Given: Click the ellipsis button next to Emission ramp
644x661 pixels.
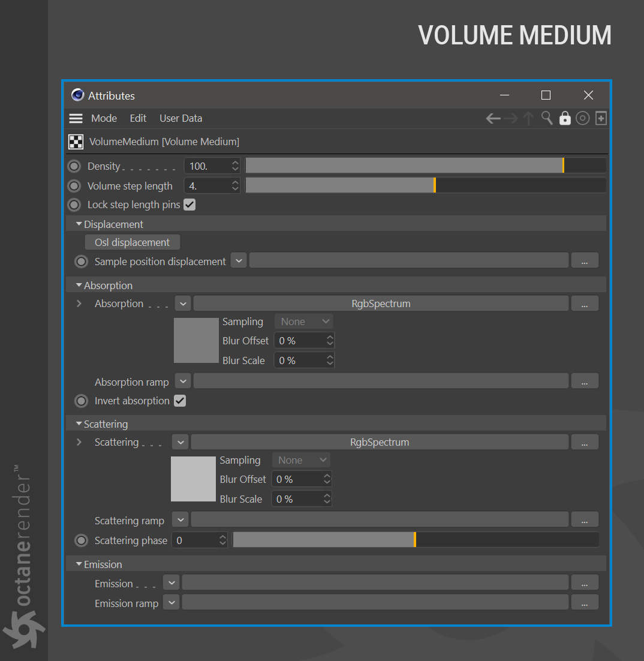Looking at the screenshot, I should [x=585, y=603].
